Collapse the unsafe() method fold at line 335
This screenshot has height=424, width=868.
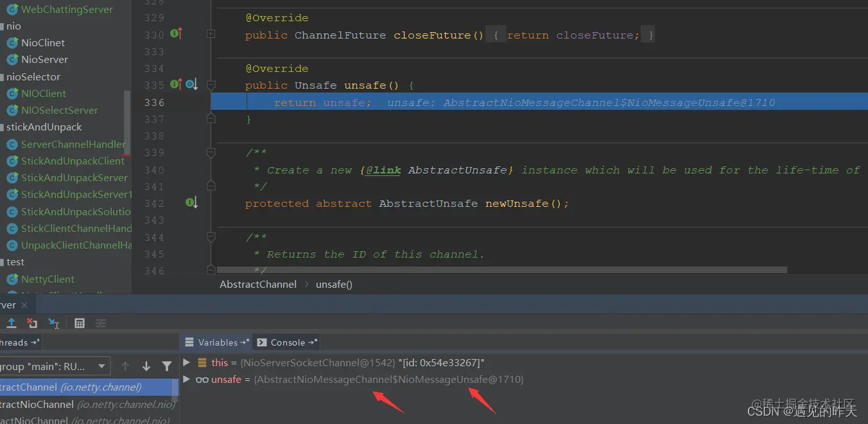click(211, 85)
